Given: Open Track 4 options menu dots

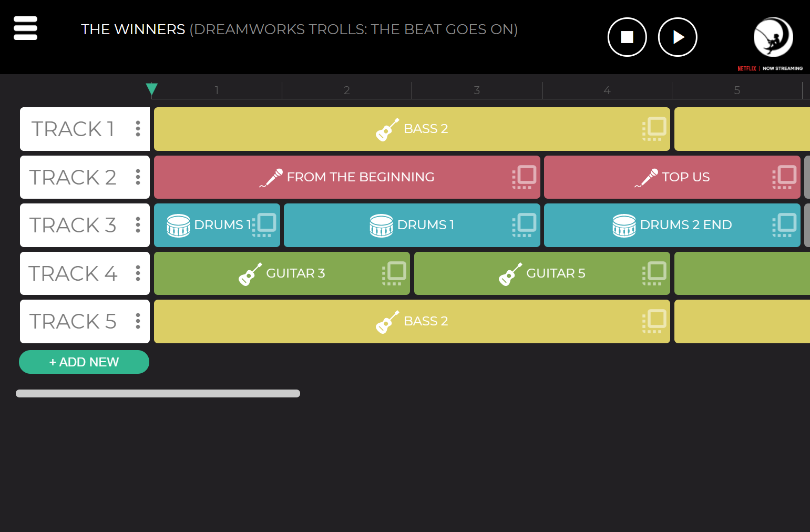Looking at the screenshot, I should tap(138, 273).
